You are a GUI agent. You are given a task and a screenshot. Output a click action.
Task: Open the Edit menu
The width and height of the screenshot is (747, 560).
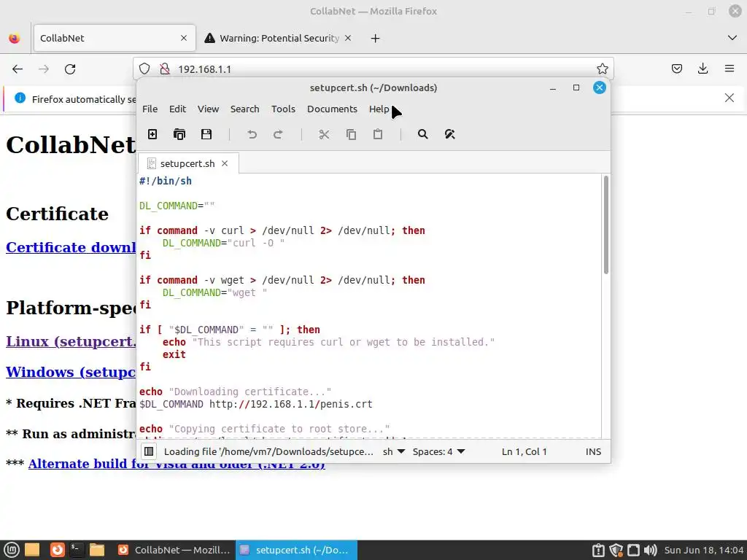click(178, 109)
